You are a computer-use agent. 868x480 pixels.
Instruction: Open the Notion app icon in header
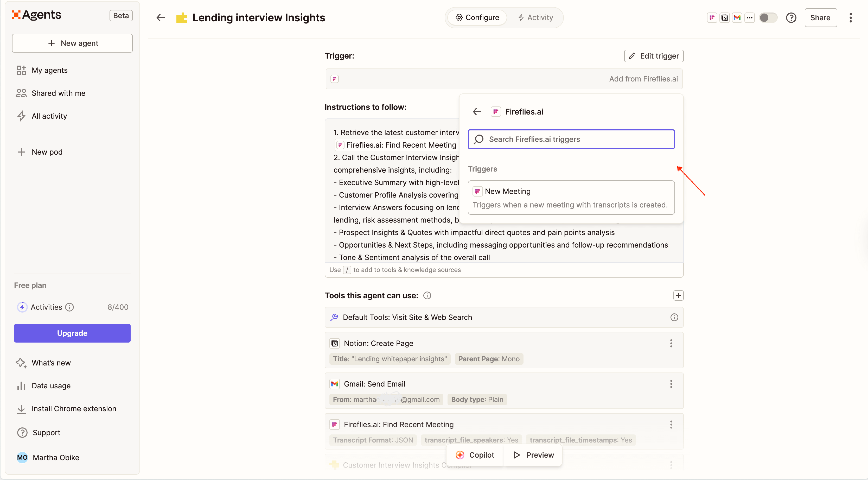pyautogui.click(x=724, y=17)
